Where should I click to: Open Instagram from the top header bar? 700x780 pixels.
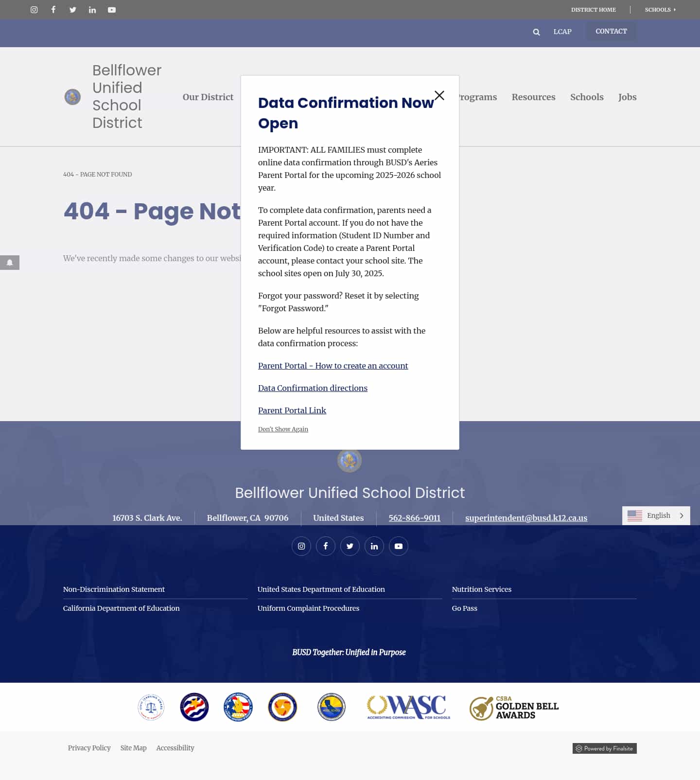point(34,10)
